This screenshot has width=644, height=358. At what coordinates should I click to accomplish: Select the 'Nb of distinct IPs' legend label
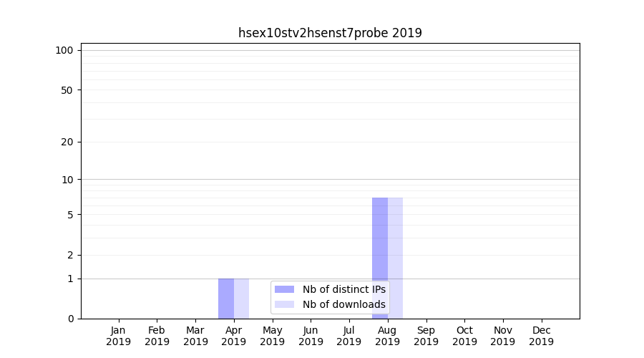point(343,289)
